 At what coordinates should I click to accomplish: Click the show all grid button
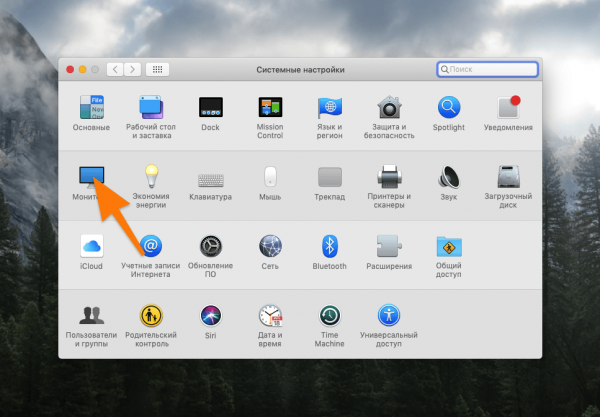pos(157,69)
